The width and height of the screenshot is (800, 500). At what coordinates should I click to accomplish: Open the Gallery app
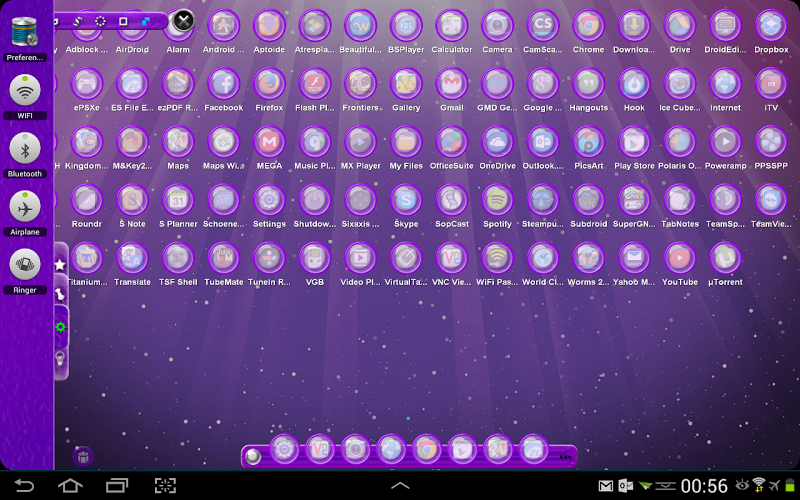(x=406, y=83)
